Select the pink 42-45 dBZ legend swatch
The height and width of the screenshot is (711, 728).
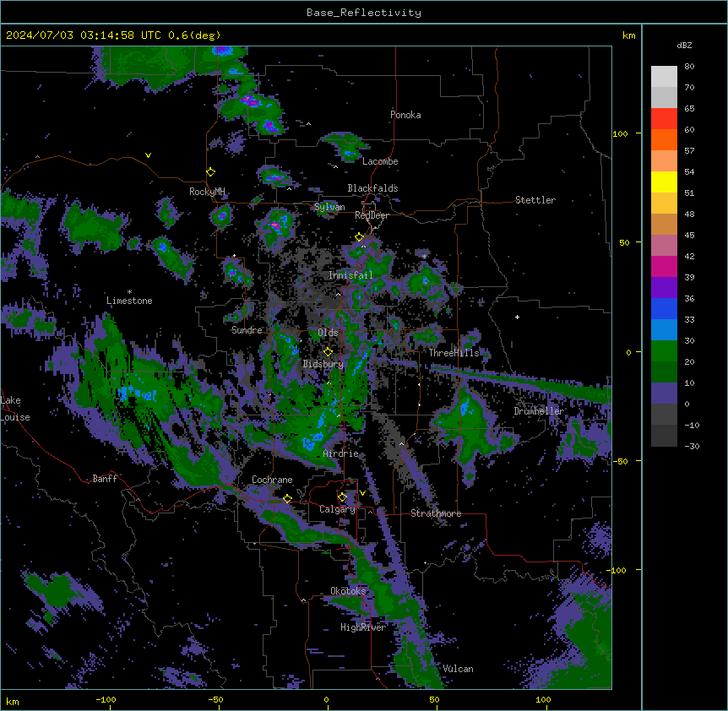664,245
